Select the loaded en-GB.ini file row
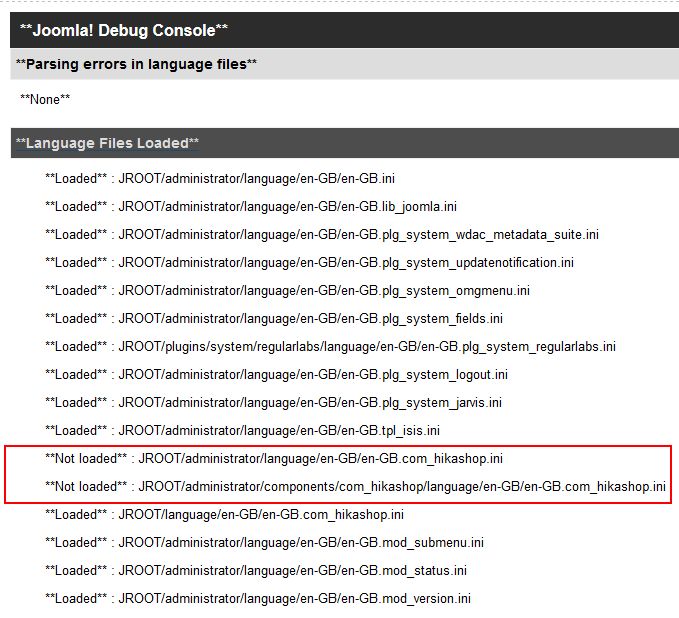The image size is (679, 618). pyautogui.click(x=220, y=178)
